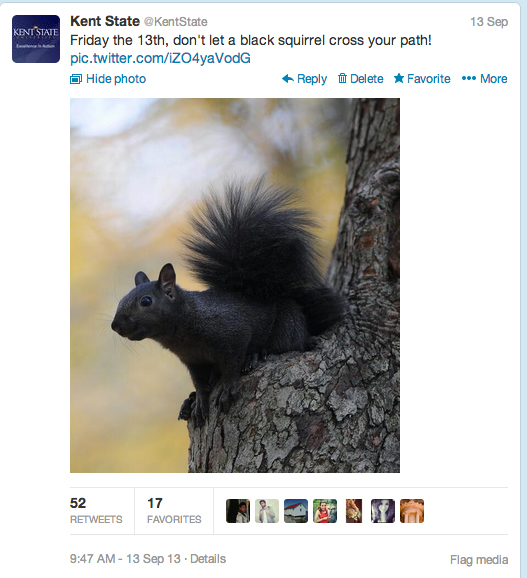The width and height of the screenshot is (527, 578).
Task: Open the 13 Sep timestamp link
Action: (489, 22)
